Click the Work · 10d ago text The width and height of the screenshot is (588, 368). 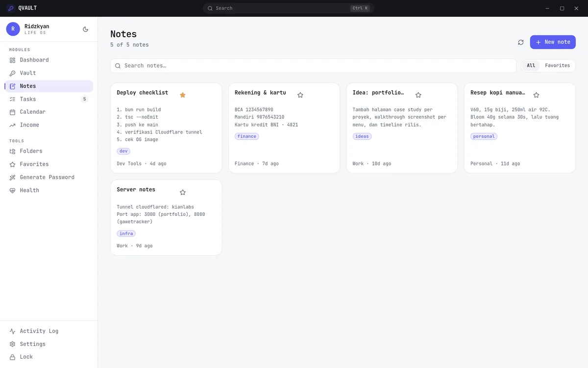[372, 164]
